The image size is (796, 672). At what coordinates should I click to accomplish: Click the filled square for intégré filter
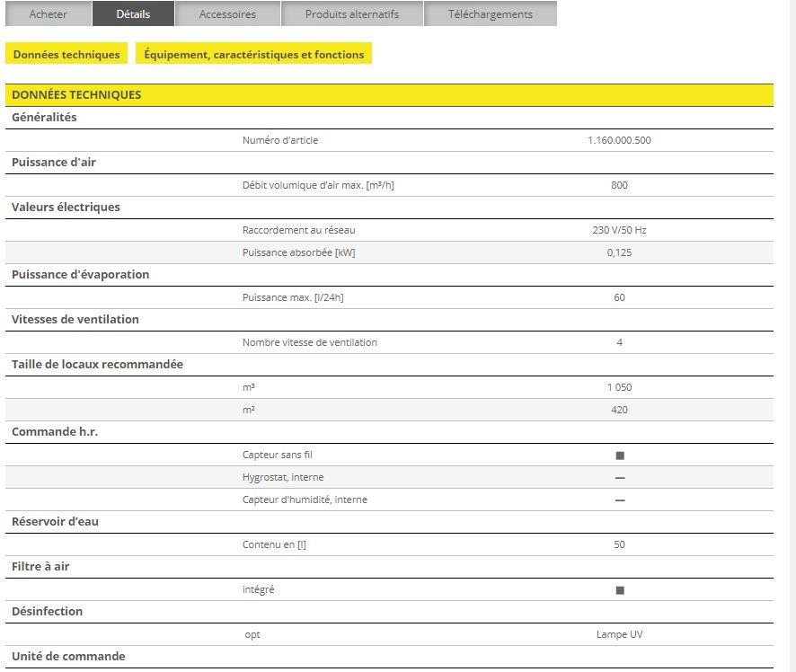click(x=620, y=590)
